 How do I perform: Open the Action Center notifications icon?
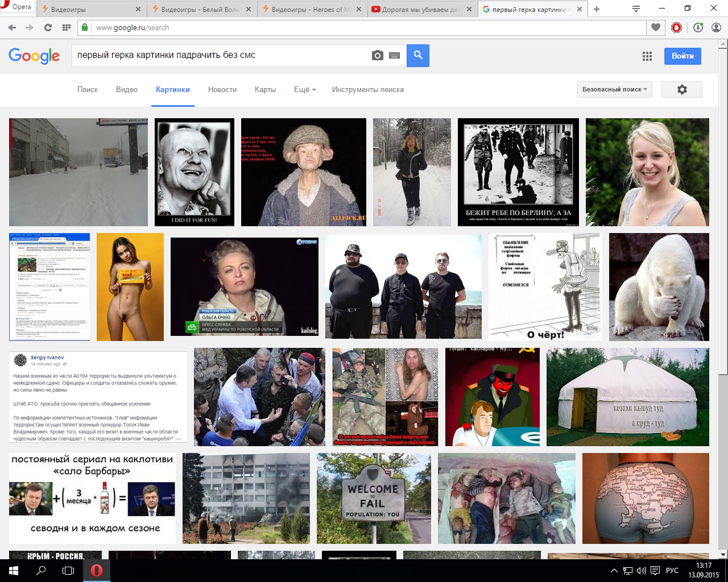(655, 571)
